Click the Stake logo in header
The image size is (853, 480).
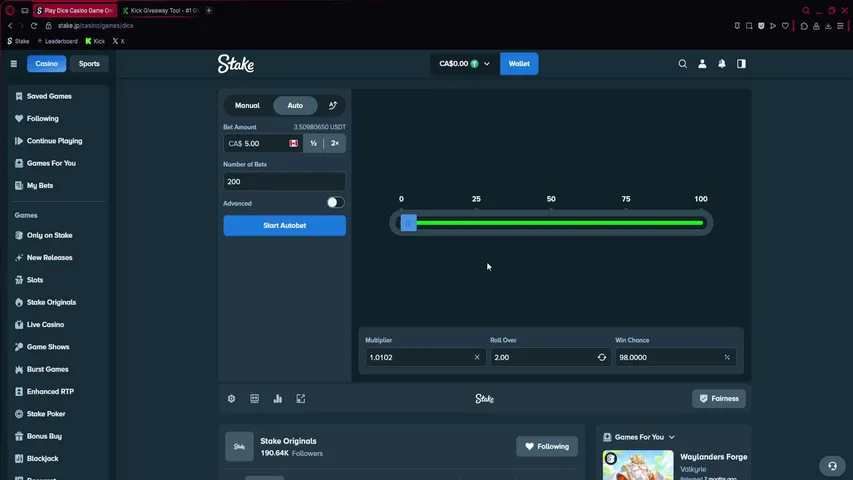(x=236, y=64)
